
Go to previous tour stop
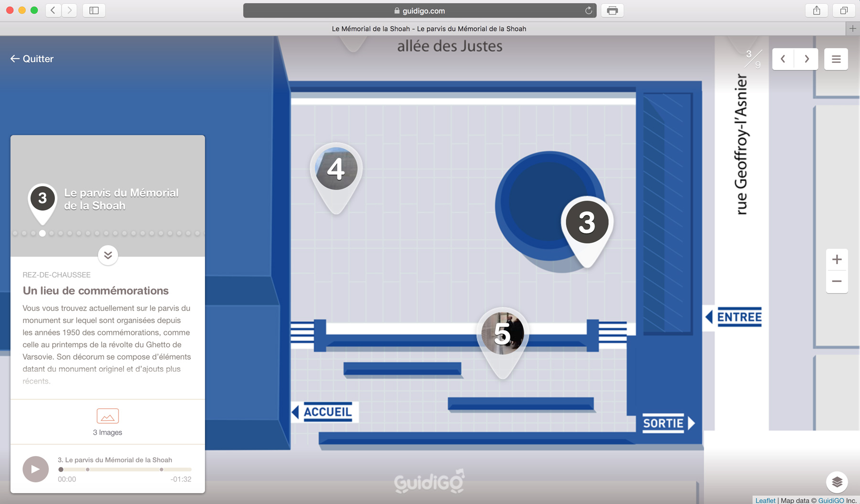pyautogui.click(x=783, y=59)
